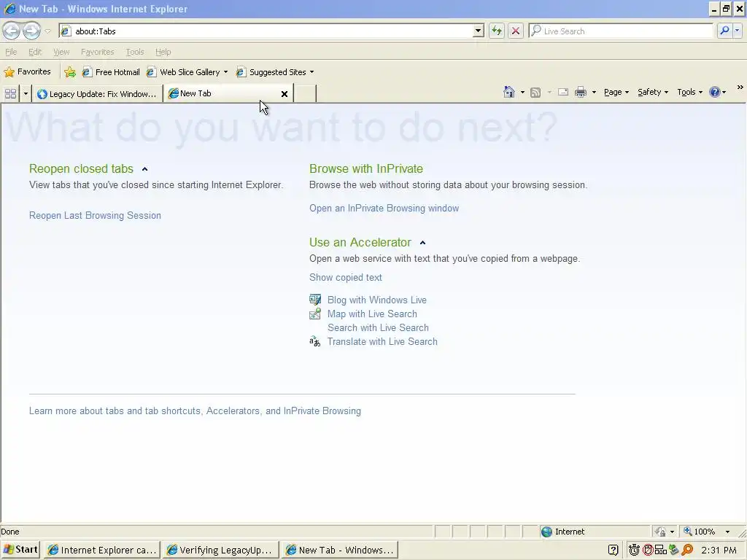The image size is (747, 560).
Task: Click the Translate accelerator icon
Action: tap(315, 341)
